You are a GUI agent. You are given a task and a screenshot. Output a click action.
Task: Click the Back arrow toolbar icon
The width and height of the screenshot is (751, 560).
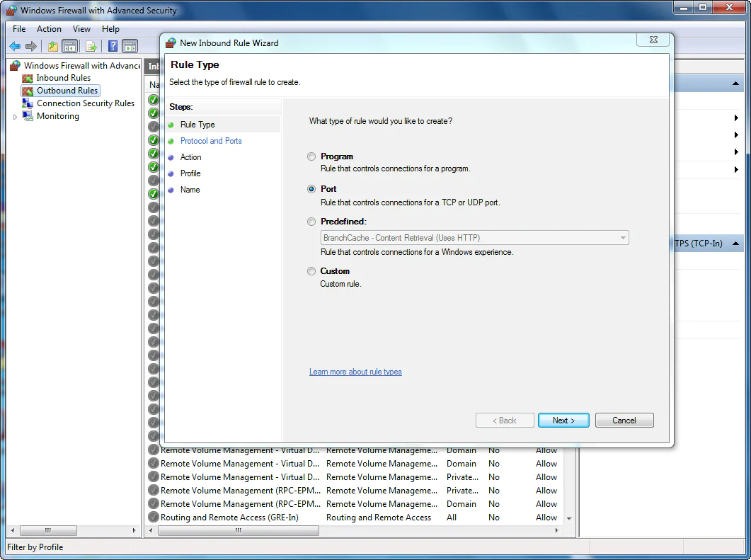15,47
